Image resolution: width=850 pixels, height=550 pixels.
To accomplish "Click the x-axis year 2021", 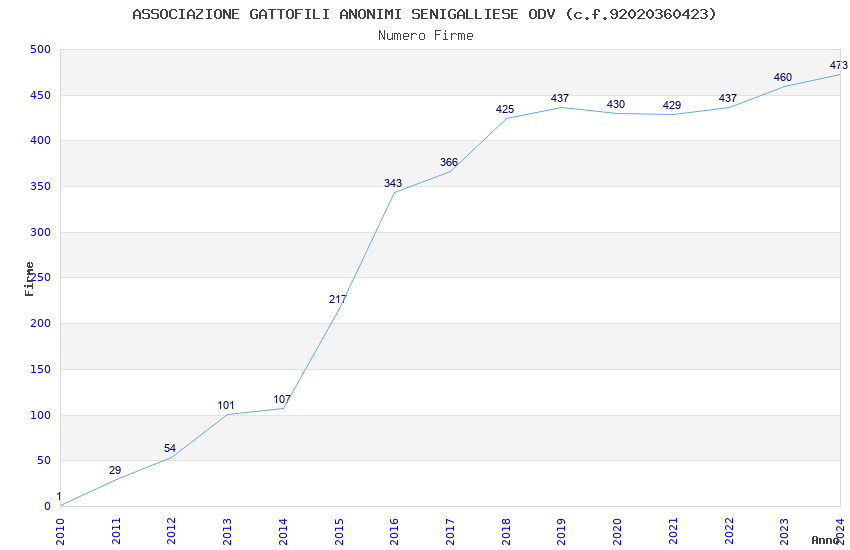I will click(x=673, y=531).
